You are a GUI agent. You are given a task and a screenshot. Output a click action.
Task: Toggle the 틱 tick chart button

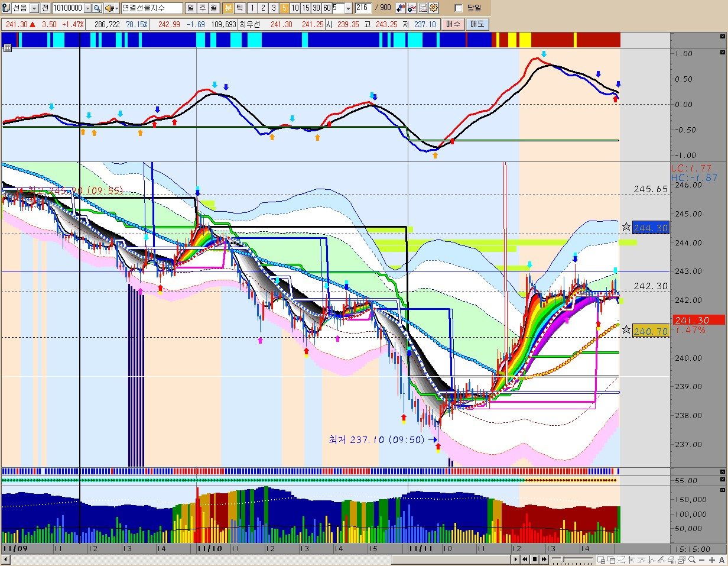(x=239, y=8)
